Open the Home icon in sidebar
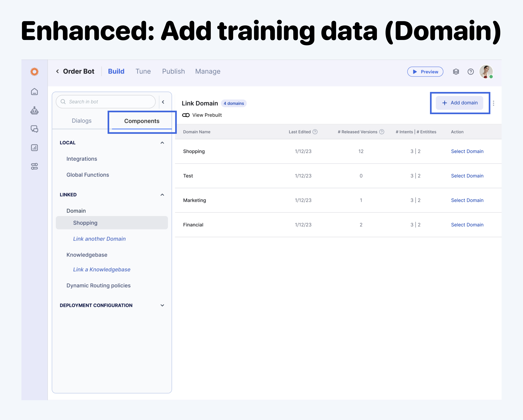This screenshot has height=420, width=523. 34,92
